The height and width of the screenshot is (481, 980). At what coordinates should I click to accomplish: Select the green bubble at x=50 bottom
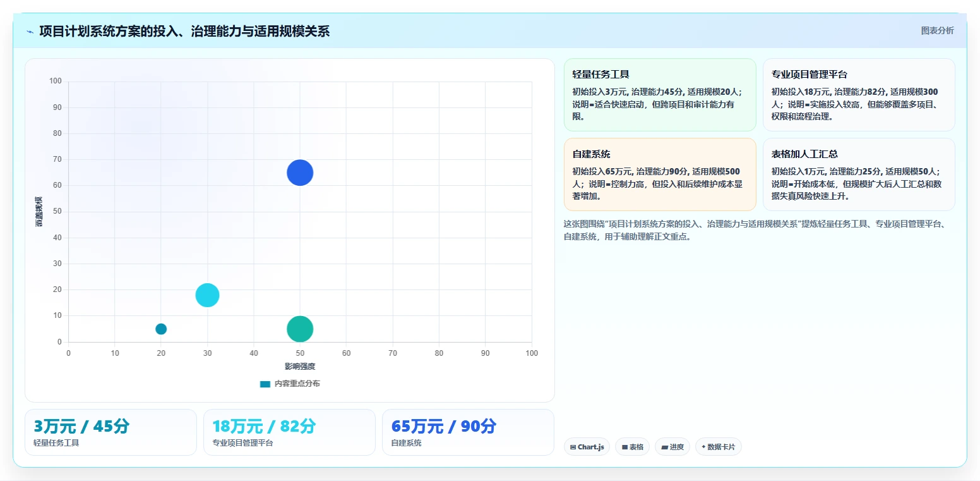[300, 329]
